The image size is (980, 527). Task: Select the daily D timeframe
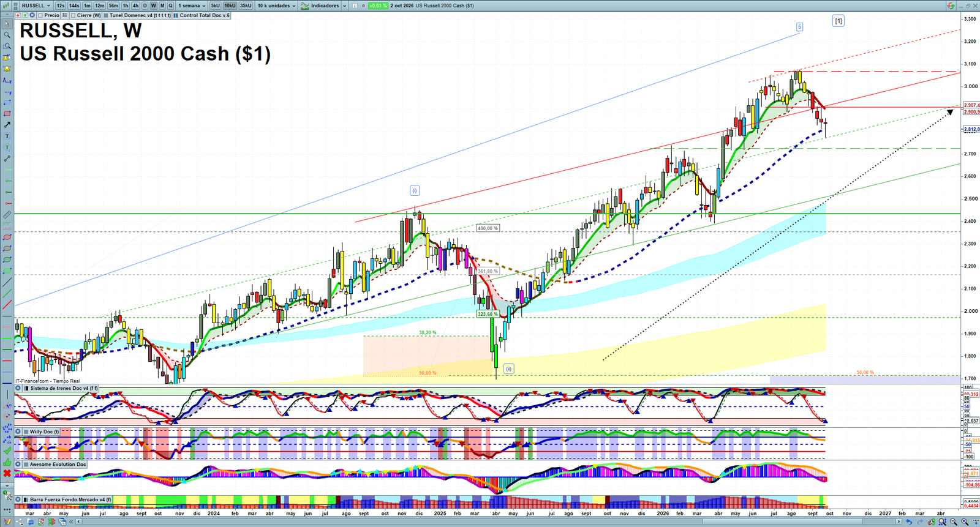point(145,6)
